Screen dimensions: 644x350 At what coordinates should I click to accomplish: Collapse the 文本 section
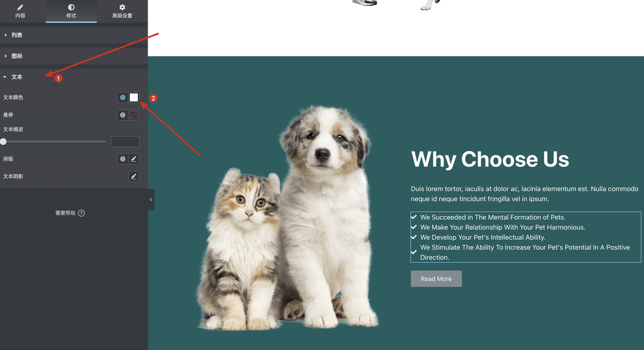tap(74, 77)
